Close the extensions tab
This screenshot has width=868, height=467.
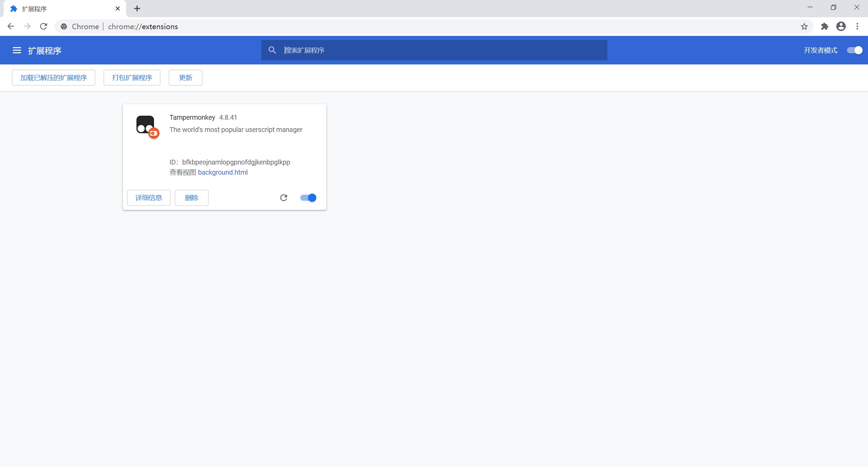click(x=118, y=8)
